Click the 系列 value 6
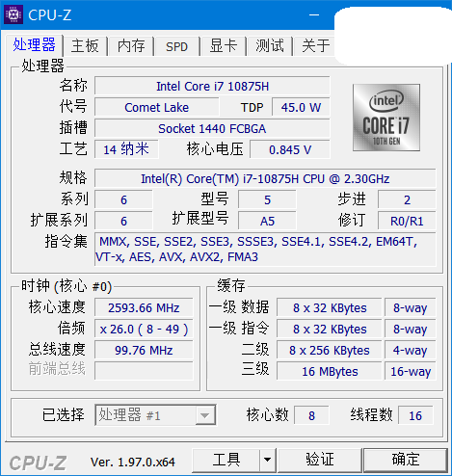The height and width of the screenshot is (476, 452). [123, 199]
